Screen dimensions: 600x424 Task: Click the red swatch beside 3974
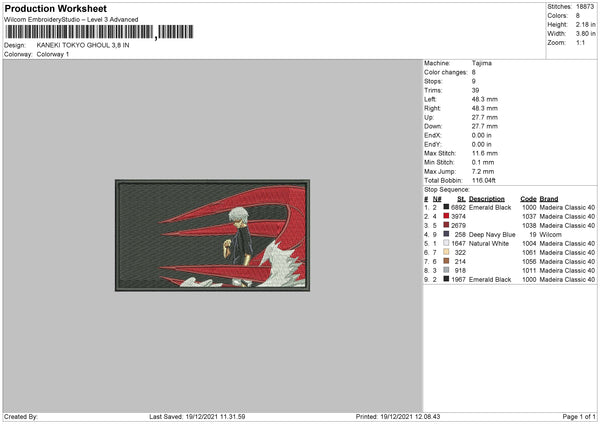pyautogui.click(x=446, y=216)
